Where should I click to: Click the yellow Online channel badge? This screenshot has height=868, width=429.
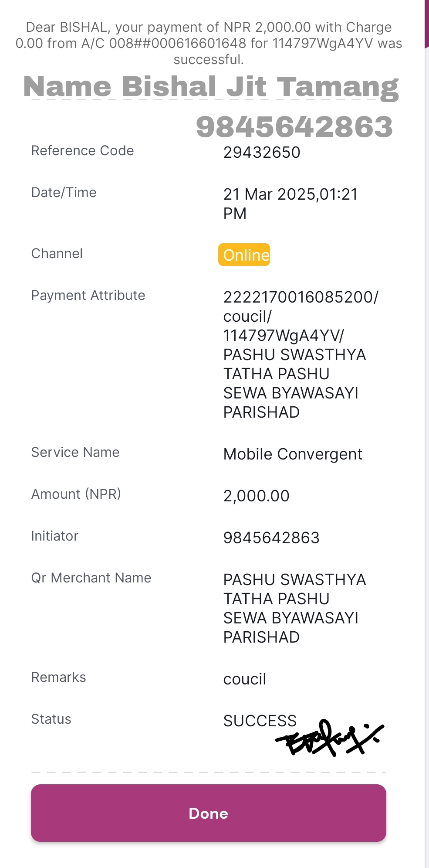(x=244, y=255)
